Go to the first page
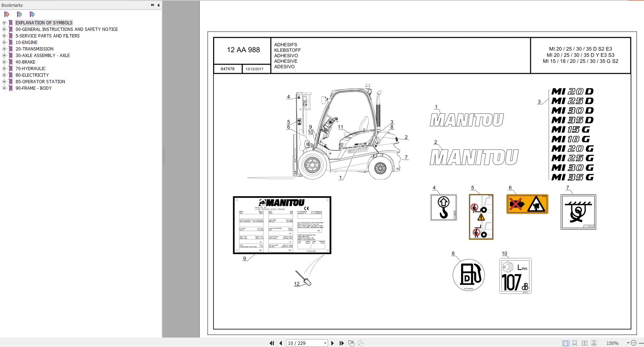The image size is (644, 347). [272, 343]
